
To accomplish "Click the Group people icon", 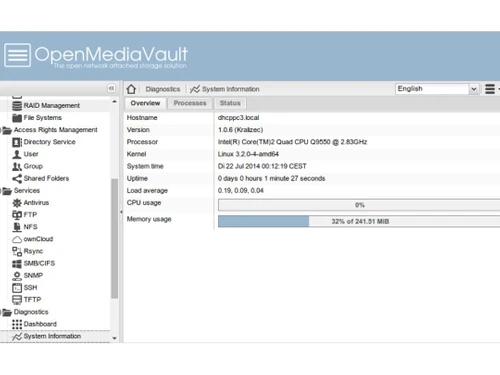I will click(x=17, y=166).
